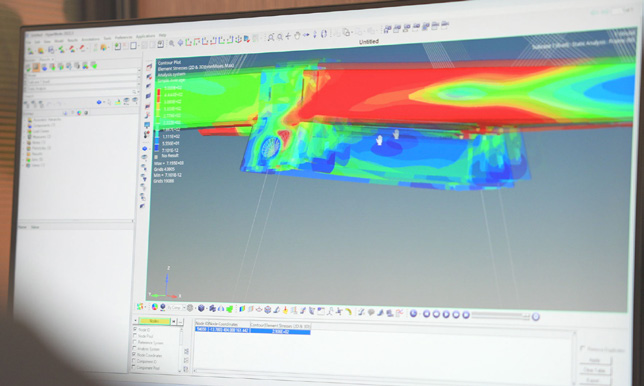Select the highlighted row in the query table
The width and height of the screenshot is (644, 386).
click(x=253, y=330)
